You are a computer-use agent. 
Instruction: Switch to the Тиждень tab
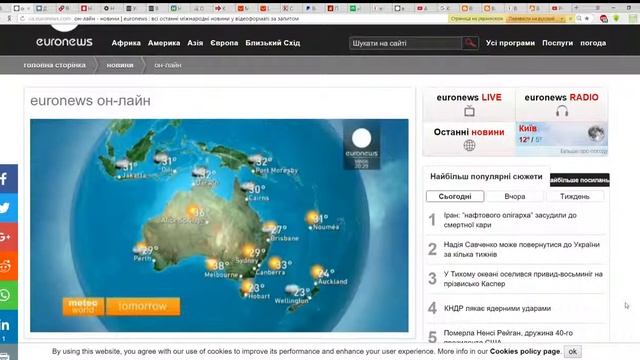575,196
